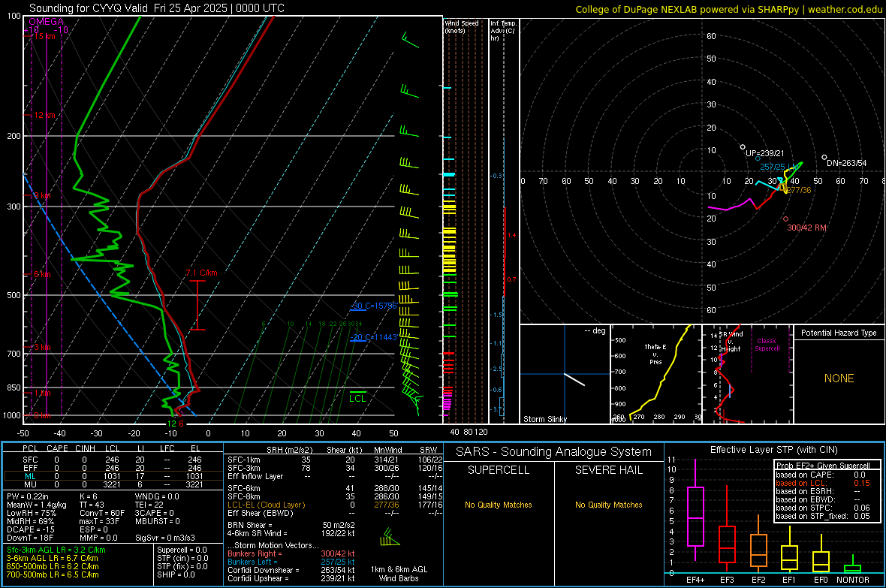
Task: Click the blue Bunkers Left row
Action: pyautogui.click(x=291, y=562)
